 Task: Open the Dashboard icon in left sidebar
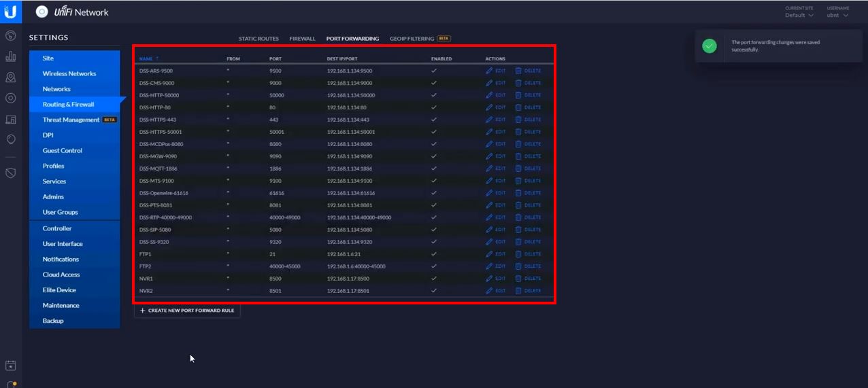10,35
